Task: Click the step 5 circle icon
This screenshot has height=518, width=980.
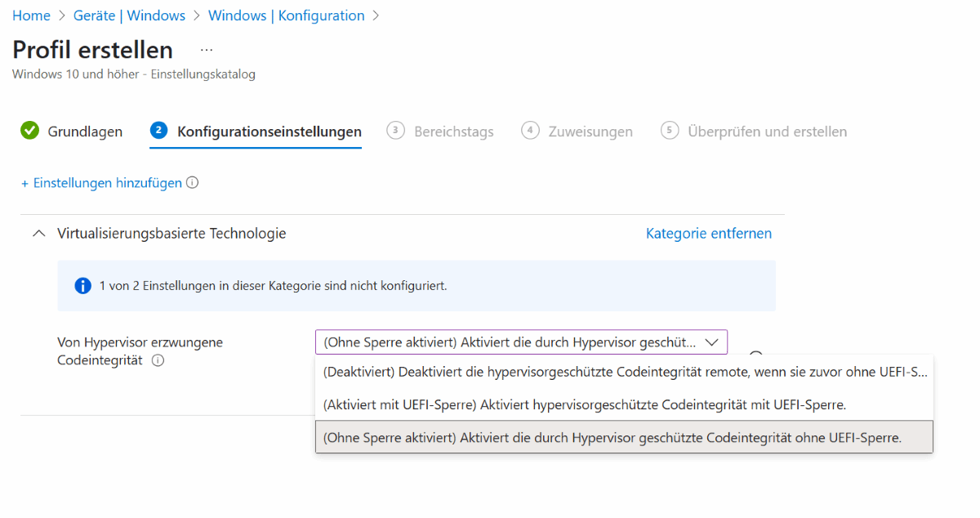Action: (670, 131)
